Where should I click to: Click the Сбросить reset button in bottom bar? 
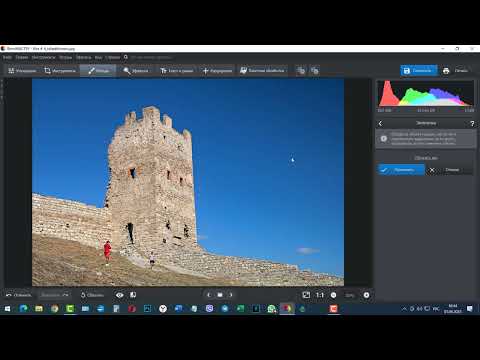point(92,295)
